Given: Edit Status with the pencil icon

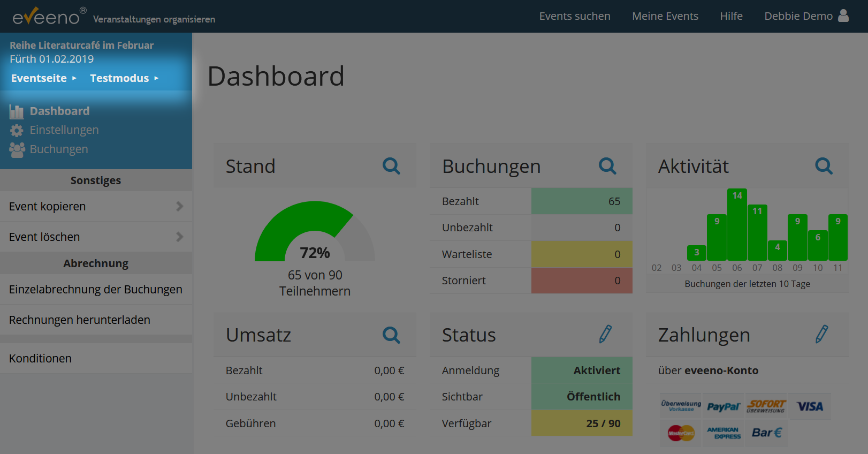Looking at the screenshot, I should [x=605, y=334].
